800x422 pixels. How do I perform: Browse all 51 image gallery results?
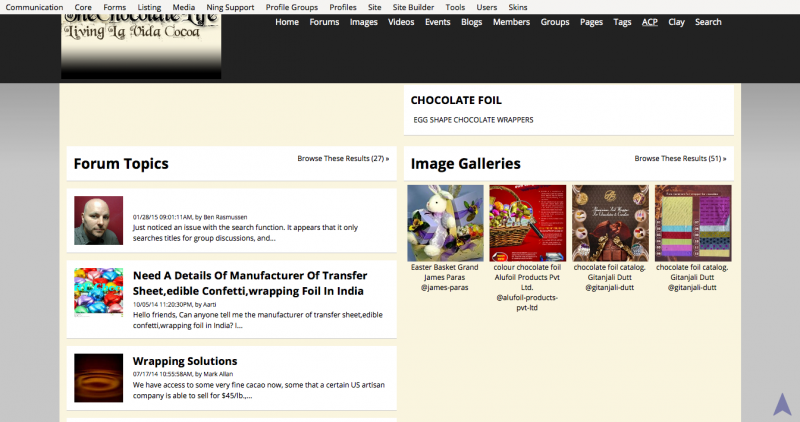tap(681, 159)
